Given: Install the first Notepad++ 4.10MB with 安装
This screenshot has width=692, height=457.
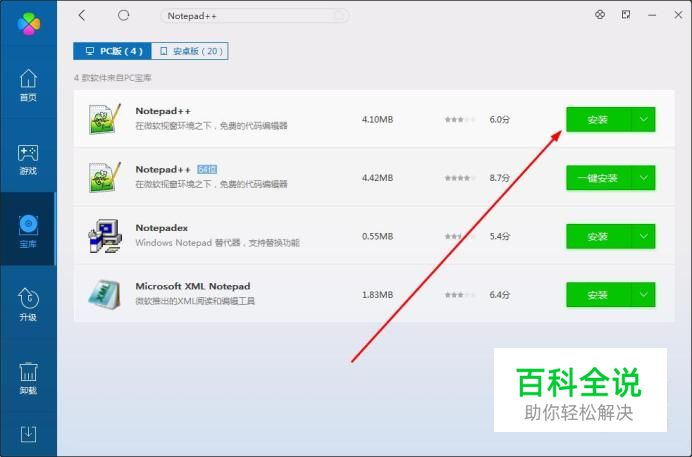Looking at the screenshot, I should [598, 120].
